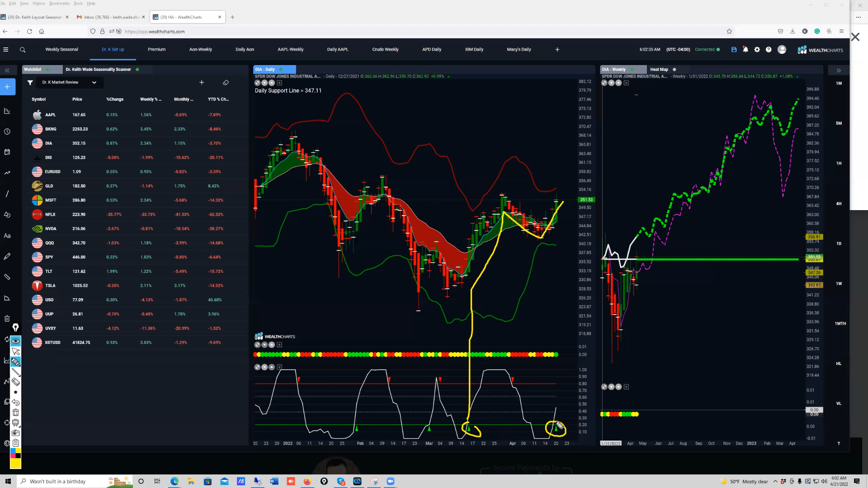Pick the cyan color swatch in overlay toolbar
The image size is (868, 488).
[x=13, y=450]
